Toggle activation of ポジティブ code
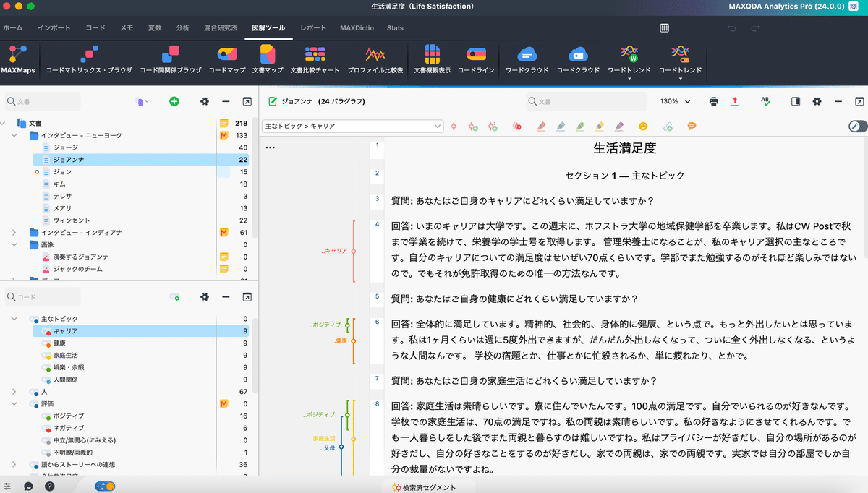This screenshot has width=868, height=493. pyautogui.click(x=46, y=416)
